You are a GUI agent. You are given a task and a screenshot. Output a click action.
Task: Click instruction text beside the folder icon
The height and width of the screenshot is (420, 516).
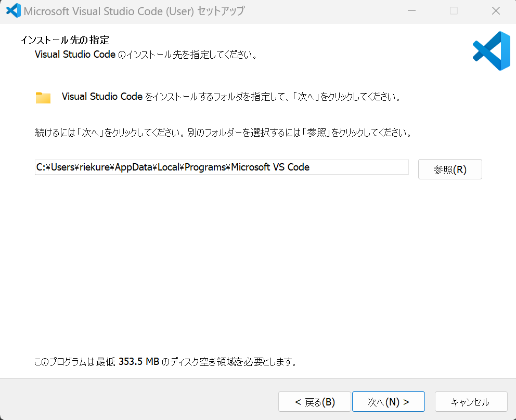click(x=231, y=97)
